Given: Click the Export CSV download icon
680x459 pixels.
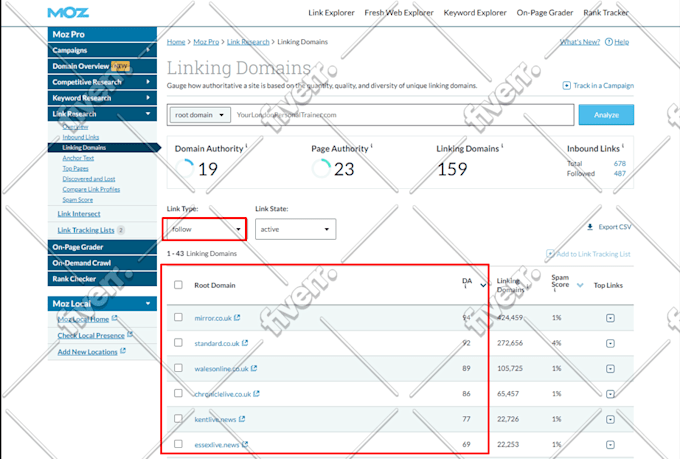Looking at the screenshot, I should coord(590,227).
